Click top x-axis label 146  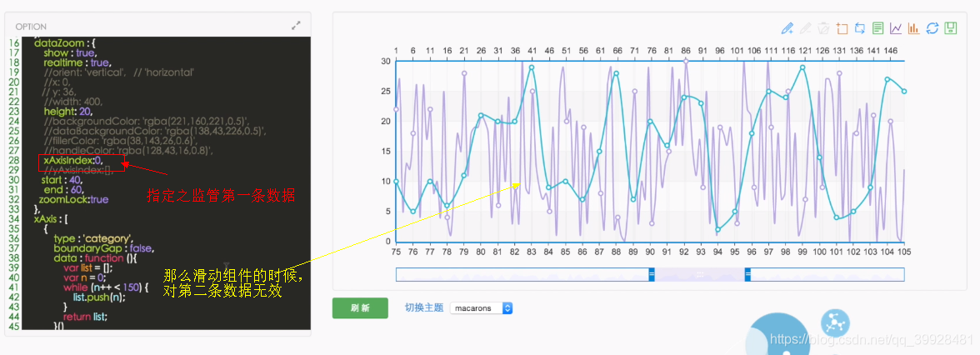coord(892,50)
